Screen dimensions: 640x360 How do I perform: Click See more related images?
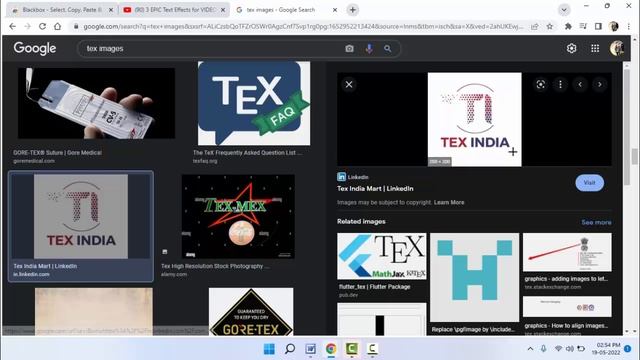pos(596,222)
